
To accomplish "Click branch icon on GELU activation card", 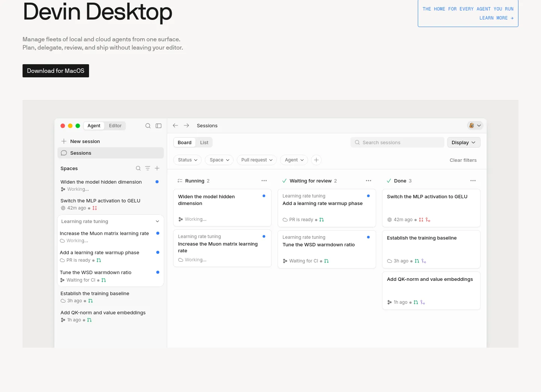I will point(428,220).
